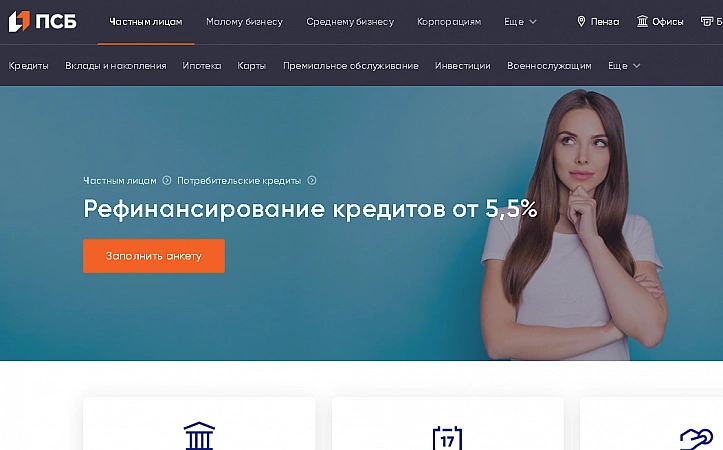Screen dimensions: 723x450
Task: Click the calendar 17 card icon
Action: [447, 437]
